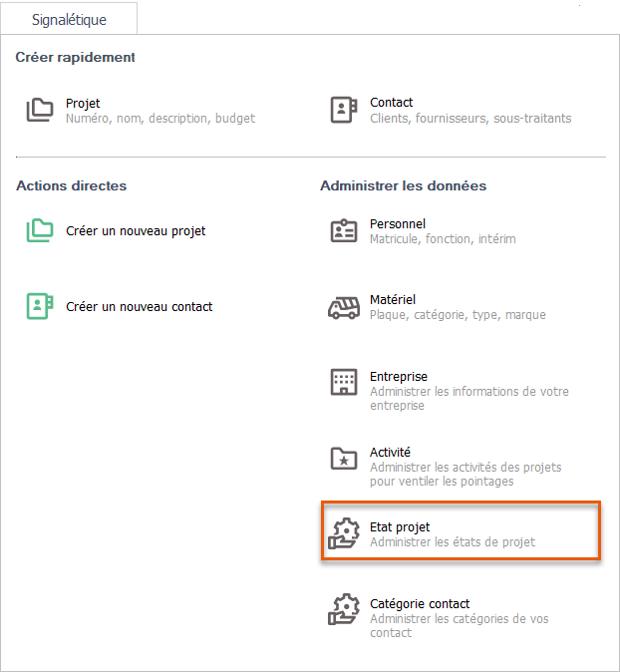Open the 'Personnel' label to manage staff
Screen dimensions: 620x672
point(398,224)
